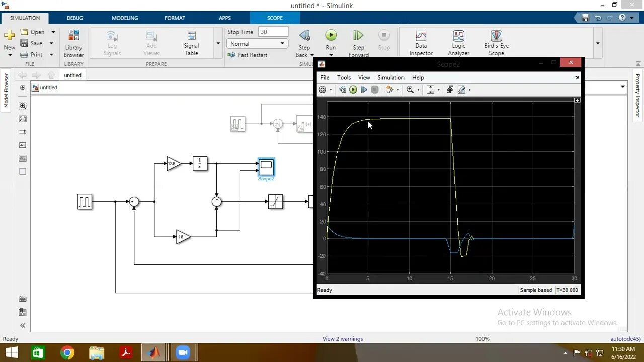Open Google Chrome from the taskbar

67,353
